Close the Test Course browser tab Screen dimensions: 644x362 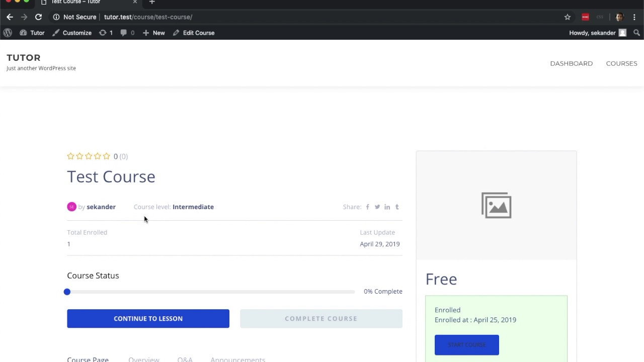coord(135,2)
